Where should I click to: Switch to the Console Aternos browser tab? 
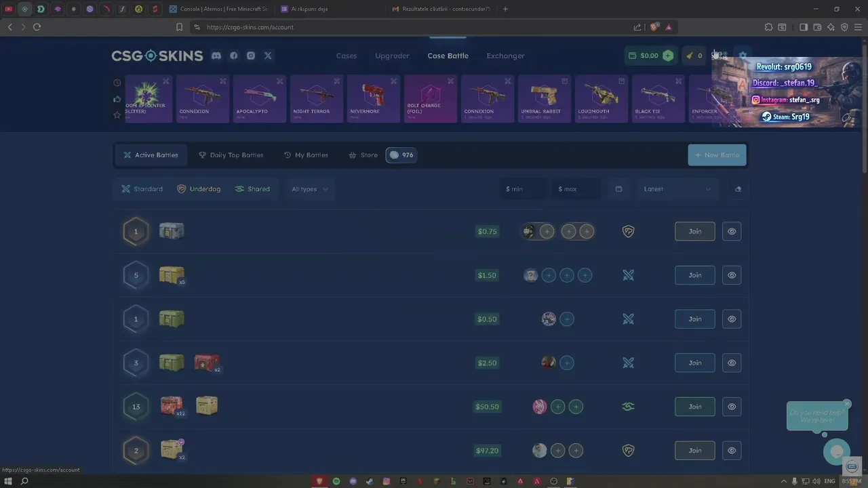[x=218, y=9]
